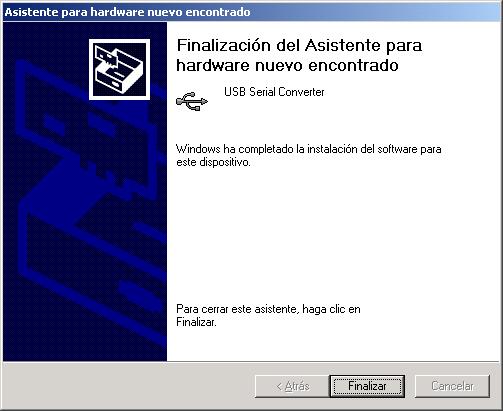This screenshot has height=411, width=503.
Task: Click the grayed-out Cancelar button
Action: coord(452,386)
